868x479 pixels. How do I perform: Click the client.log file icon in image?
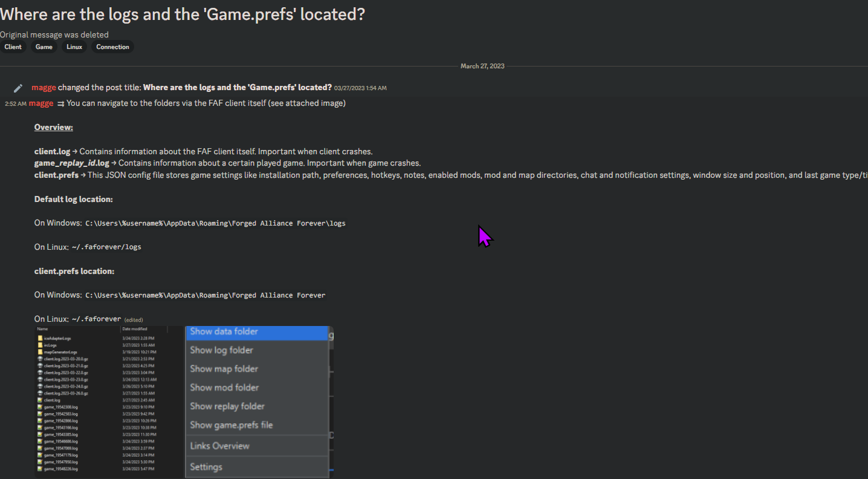pos(40,400)
